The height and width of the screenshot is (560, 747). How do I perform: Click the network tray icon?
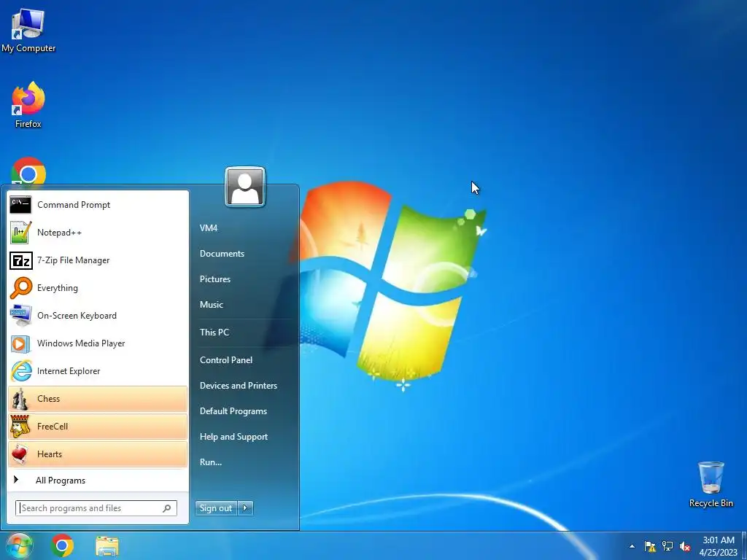point(667,546)
